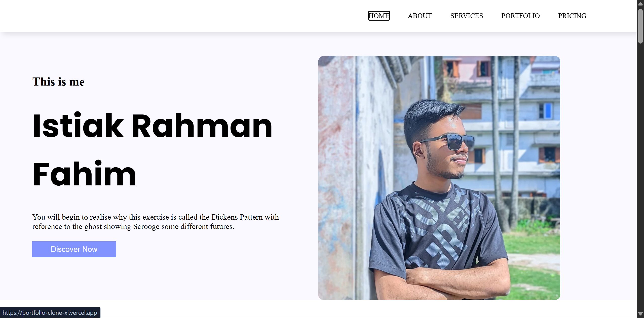The image size is (644, 318).
Task: Open the PRICING navigation link
Action: coord(572,16)
